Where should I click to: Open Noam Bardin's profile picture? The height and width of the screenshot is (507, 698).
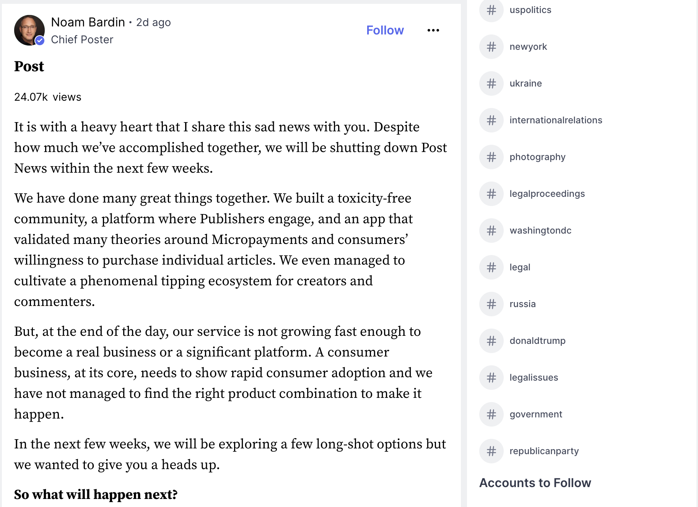click(29, 29)
